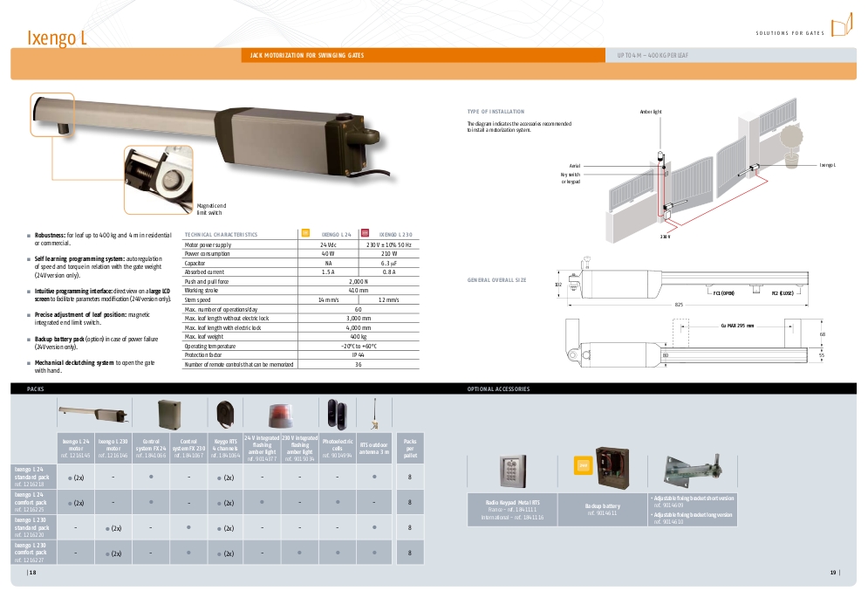Click the 'FC2 (CLOSE)' label in size drawing
This screenshot has width=868, height=598.
coord(783,293)
